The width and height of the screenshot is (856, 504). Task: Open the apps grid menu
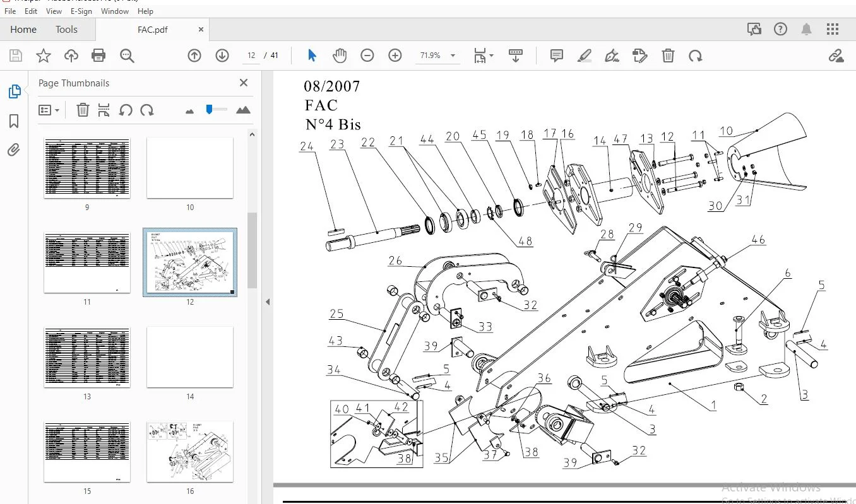point(833,29)
